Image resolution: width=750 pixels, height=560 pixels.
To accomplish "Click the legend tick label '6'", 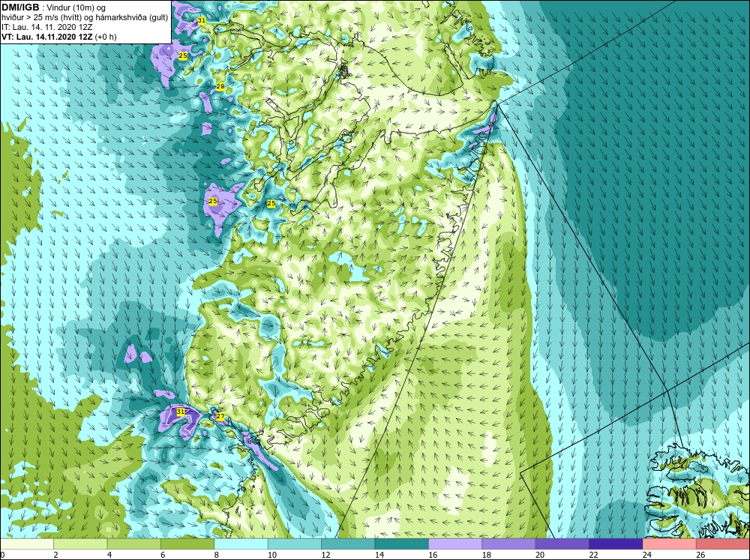I will click(163, 555).
